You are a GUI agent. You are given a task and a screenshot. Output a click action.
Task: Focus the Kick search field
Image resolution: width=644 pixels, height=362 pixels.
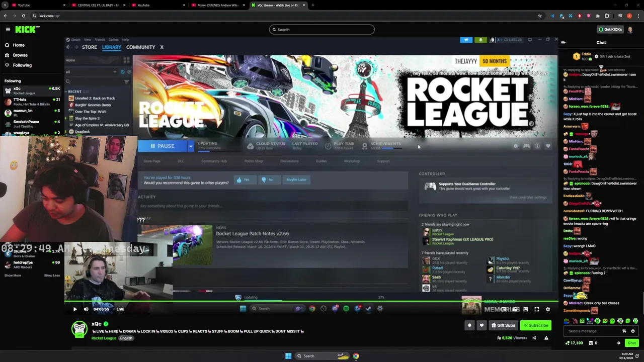[322, 30]
